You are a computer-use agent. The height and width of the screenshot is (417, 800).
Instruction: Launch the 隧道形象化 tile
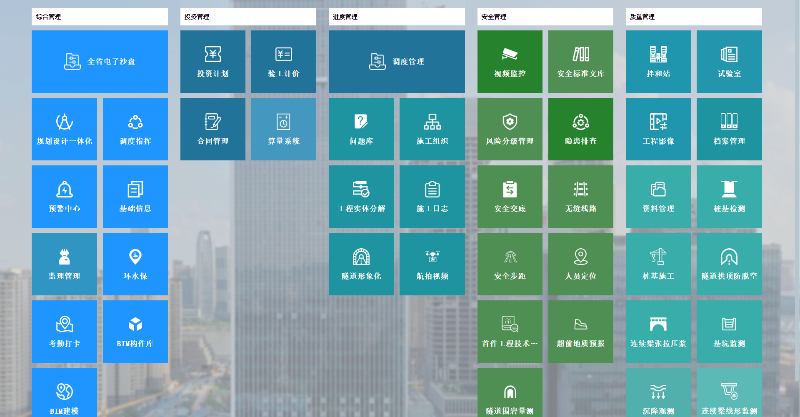click(x=361, y=264)
